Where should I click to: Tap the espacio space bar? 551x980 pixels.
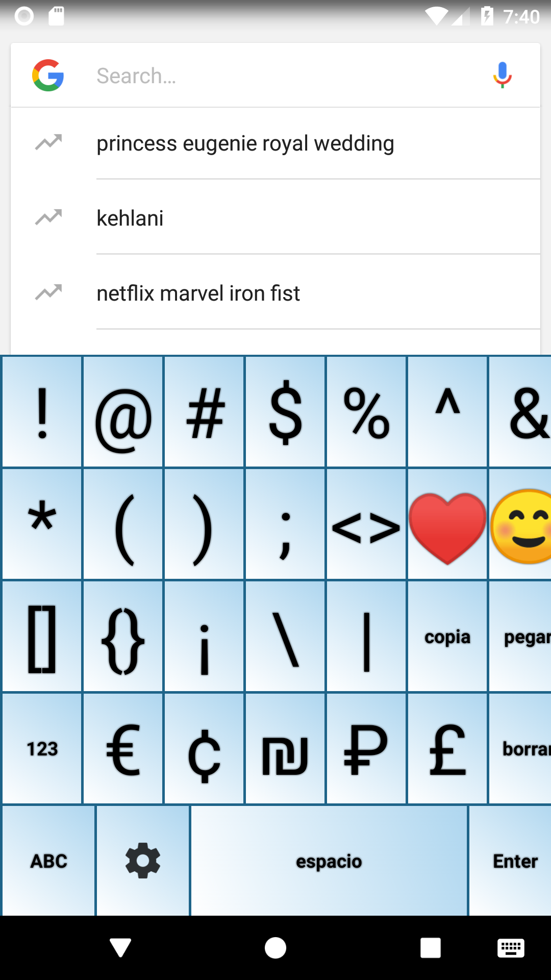tap(329, 861)
